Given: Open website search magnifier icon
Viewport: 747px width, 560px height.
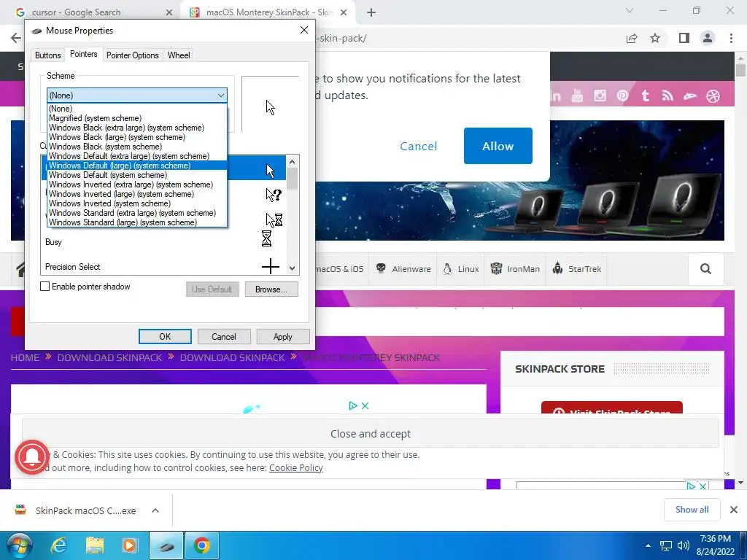Looking at the screenshot, I should pos(705,269).
